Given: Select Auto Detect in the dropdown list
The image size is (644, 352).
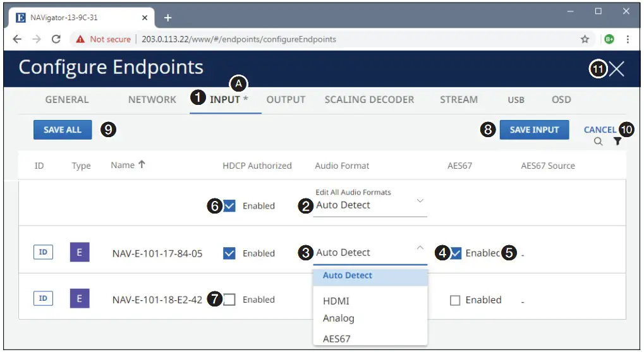Looking at the screenshot, I should tap(370, 276).
